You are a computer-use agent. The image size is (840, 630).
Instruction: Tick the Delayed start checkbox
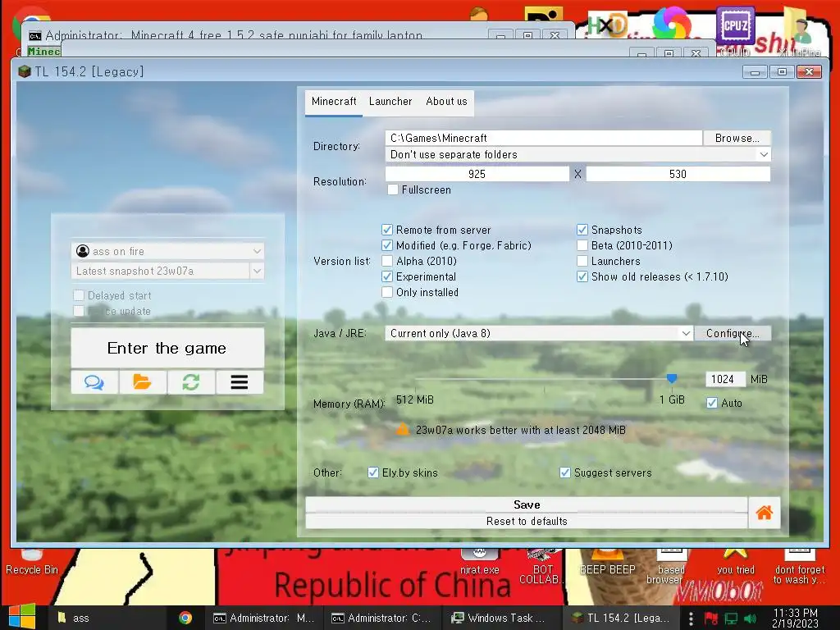coord(79,295)
